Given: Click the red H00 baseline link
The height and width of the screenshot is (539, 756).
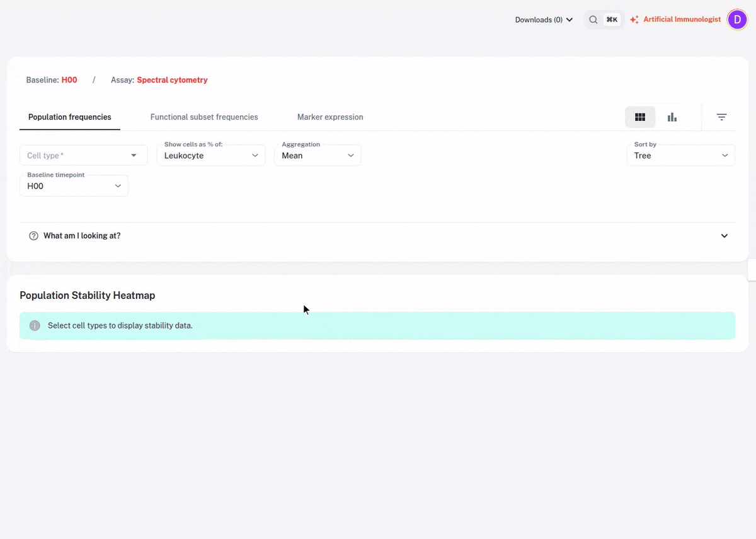Looking at the screenshot, I should click(69, 80).
